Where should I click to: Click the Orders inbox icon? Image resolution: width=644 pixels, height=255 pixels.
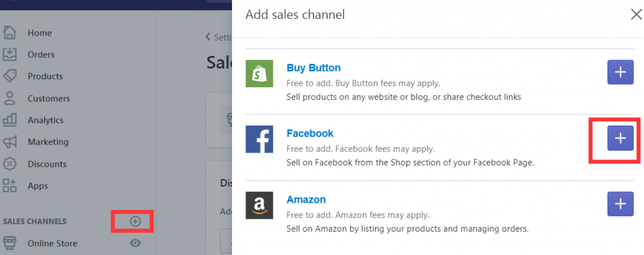pyautogui.click(x=9, y=55)
